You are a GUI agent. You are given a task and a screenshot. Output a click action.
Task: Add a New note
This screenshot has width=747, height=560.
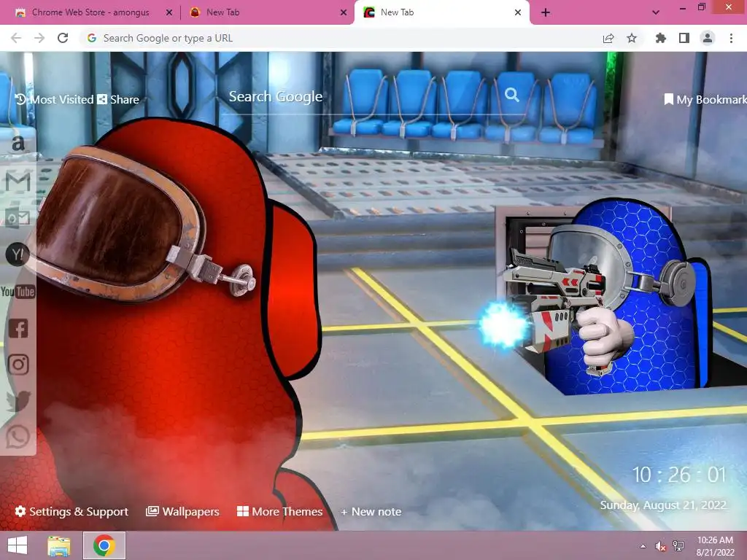point(371,511)
